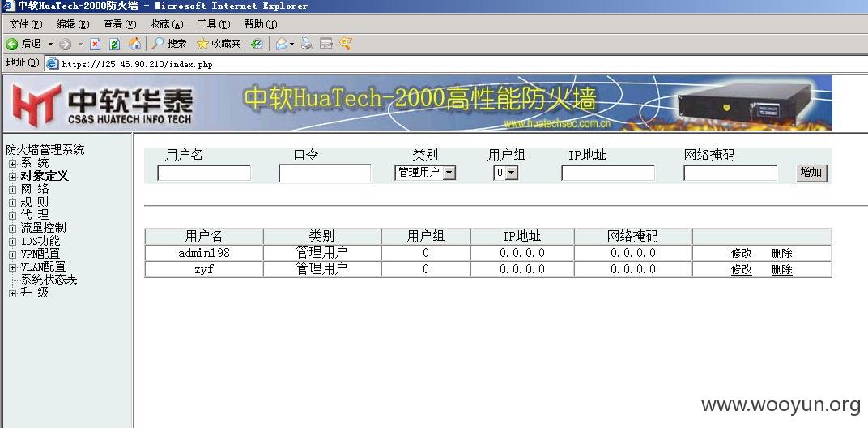
Task: Click 管理用户 cell in zyf row
Action: (x=322, y=269)
